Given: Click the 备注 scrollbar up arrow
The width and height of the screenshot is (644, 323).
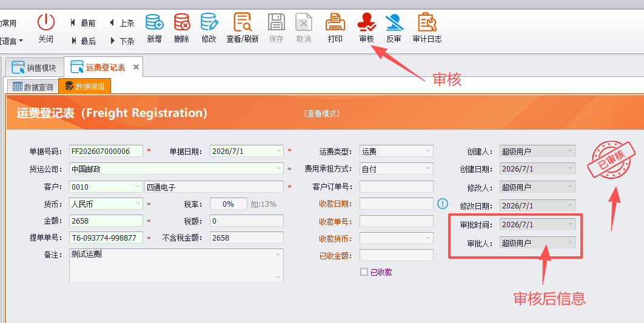Looking at the screenshot, I should tap(278, 254).
